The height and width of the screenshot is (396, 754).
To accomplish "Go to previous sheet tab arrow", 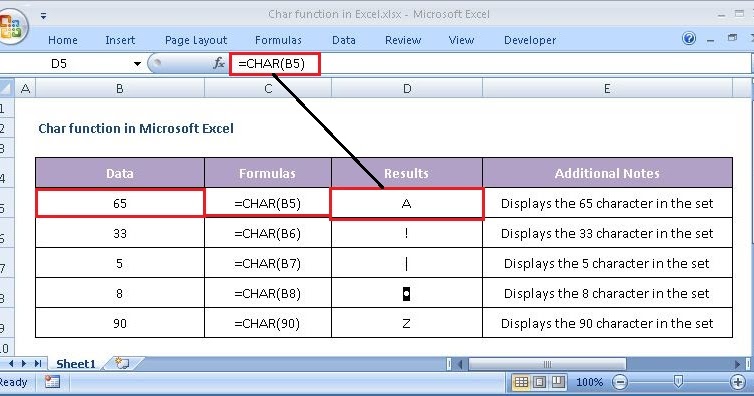I will (x=11, y=364).
